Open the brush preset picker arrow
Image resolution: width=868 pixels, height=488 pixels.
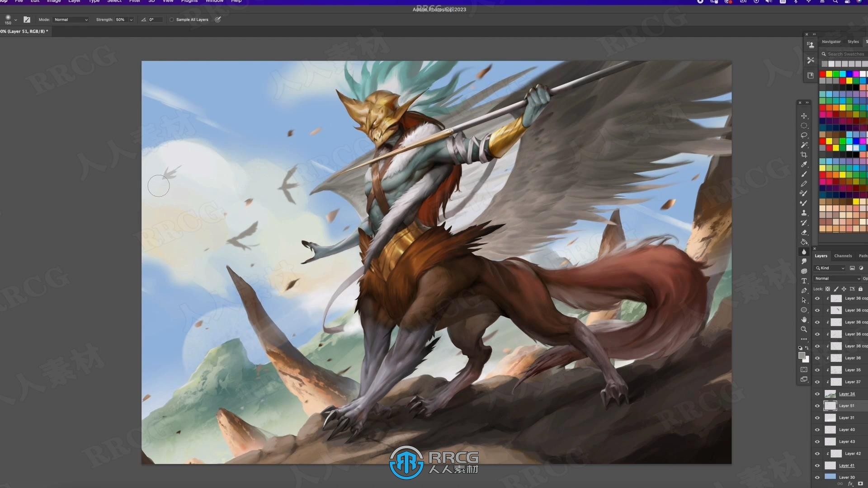point(16,19)
